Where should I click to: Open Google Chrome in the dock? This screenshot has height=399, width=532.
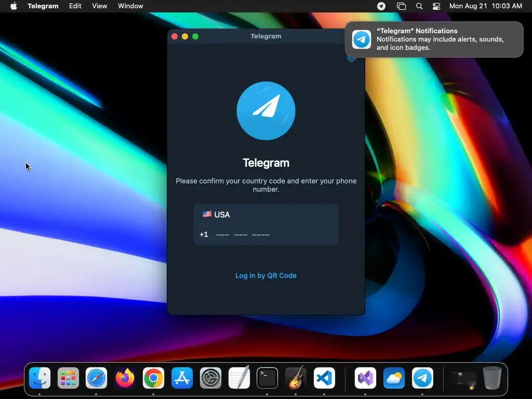(153, 378)
